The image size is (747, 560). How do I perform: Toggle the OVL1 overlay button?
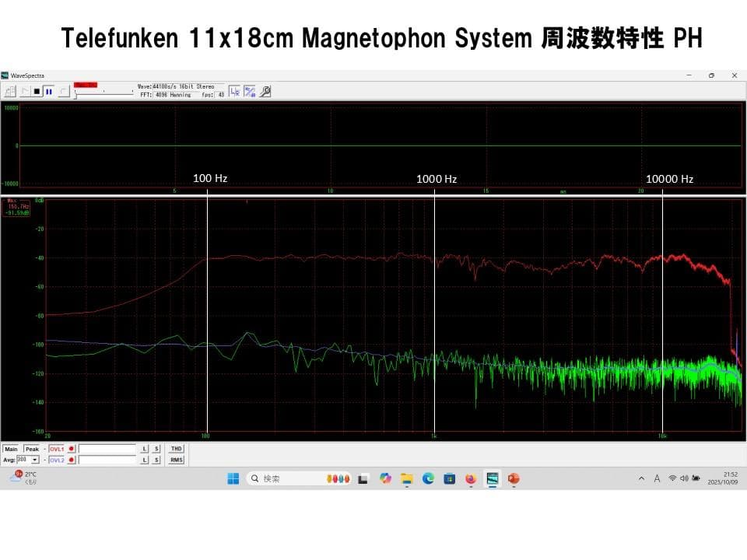point(57,449)
